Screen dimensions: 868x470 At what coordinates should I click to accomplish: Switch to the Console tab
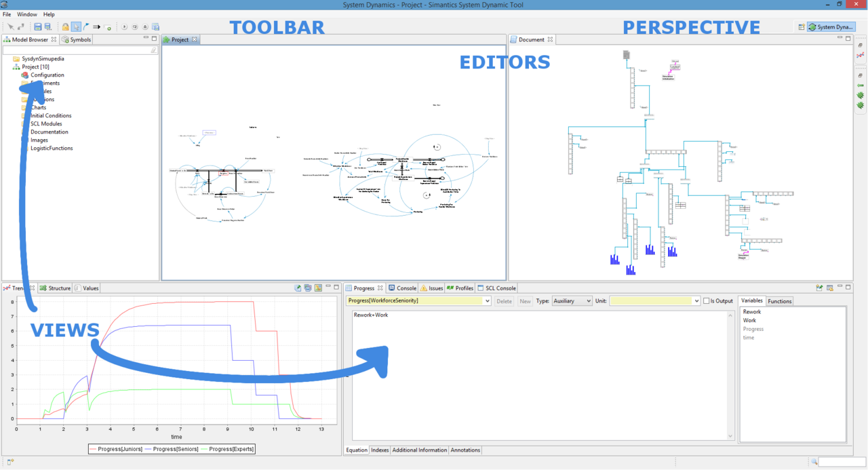[402, 288]
